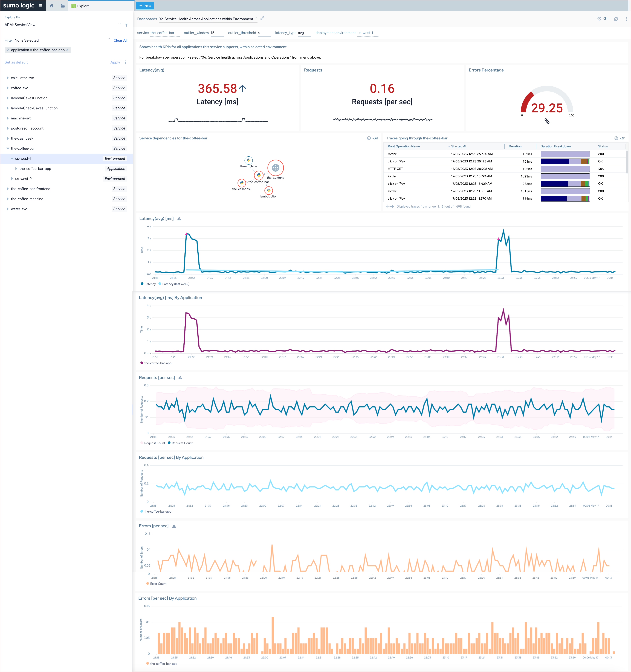Open the filter options kebab menu
This screenshot has width=631, height=672.
coord(125,62)
